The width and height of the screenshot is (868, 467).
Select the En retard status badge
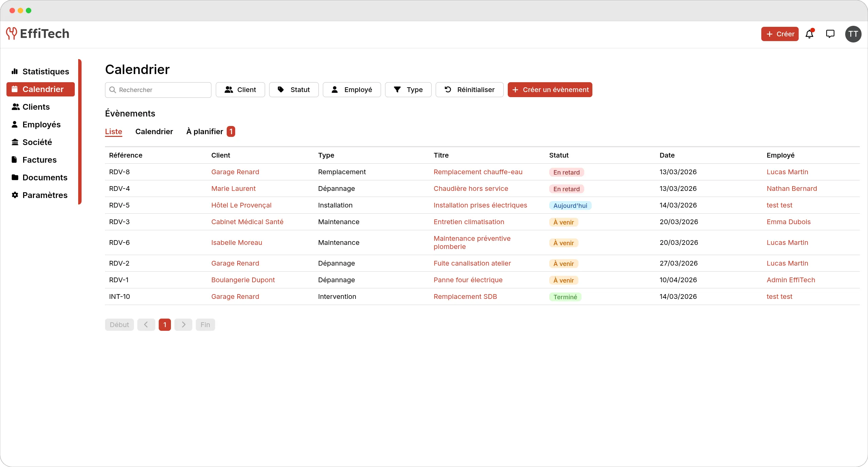[566, 172]
